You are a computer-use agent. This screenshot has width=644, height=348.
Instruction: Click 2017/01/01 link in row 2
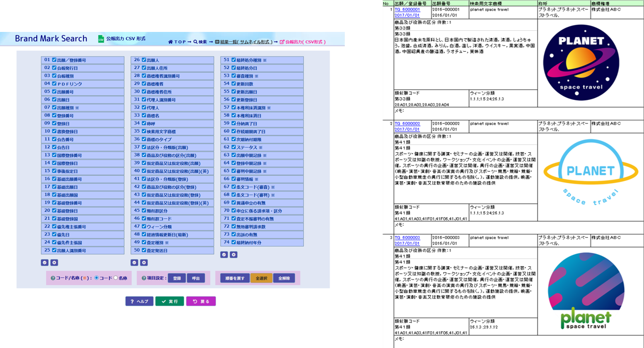[x=407, y=129]
